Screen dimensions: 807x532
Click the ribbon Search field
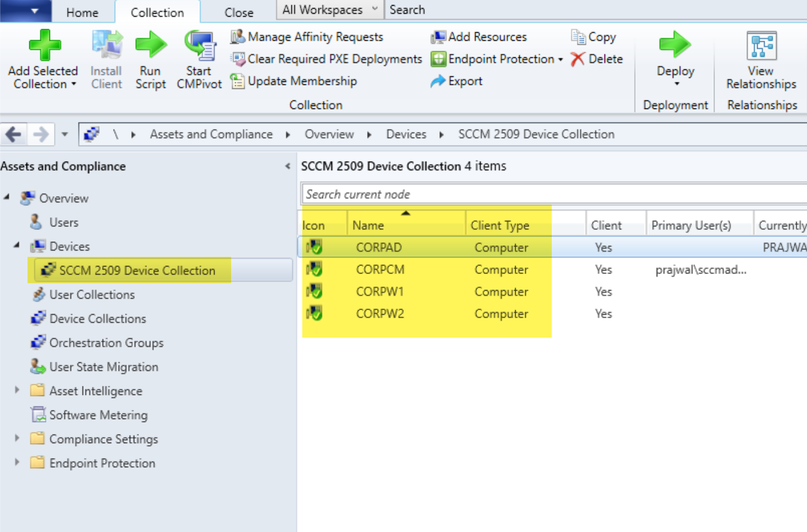(x=595, y=10)
